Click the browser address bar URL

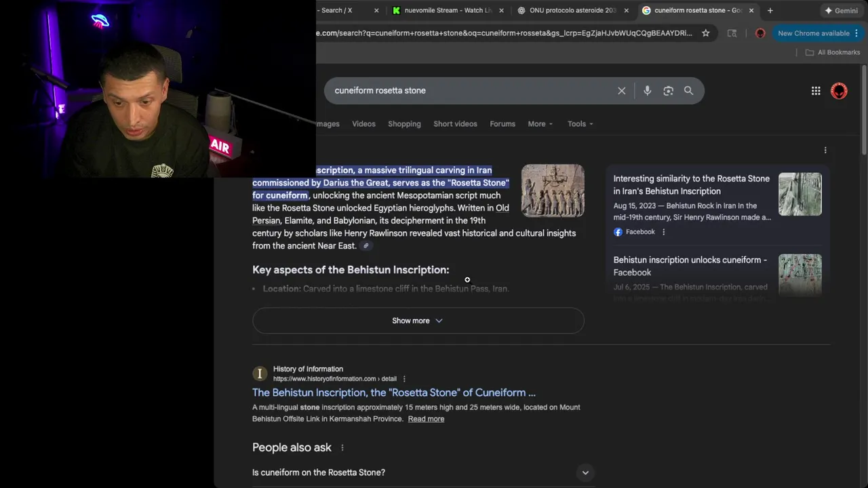(504, 33)
